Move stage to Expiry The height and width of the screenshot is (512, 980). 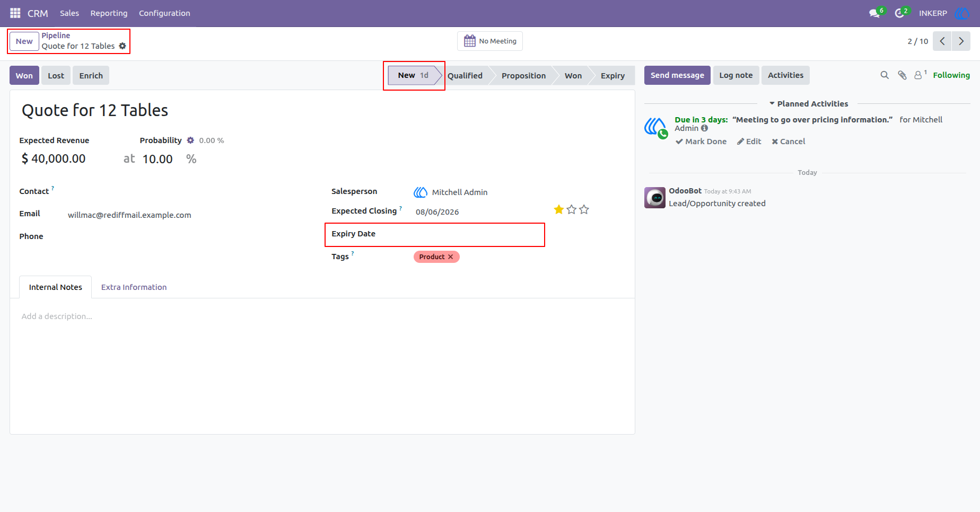(x=612, y=76)
